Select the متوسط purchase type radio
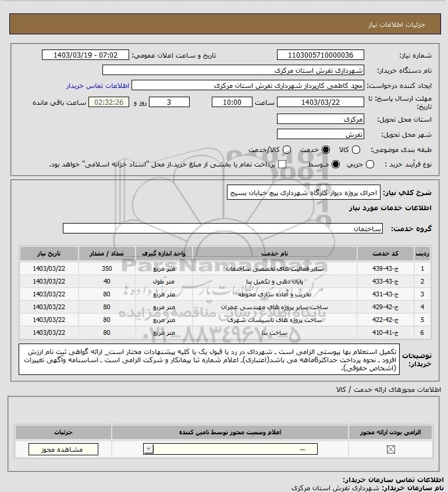The width and height of the screenshot is (448, 492). click(336, 164)
